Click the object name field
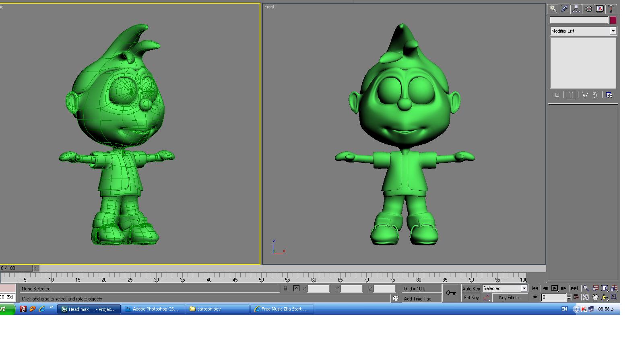 [579, 20]
